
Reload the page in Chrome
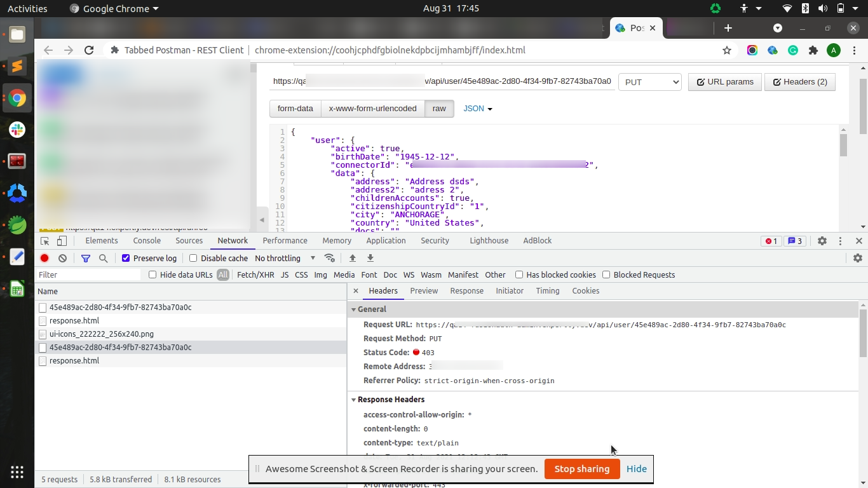(x=89, y=50)
